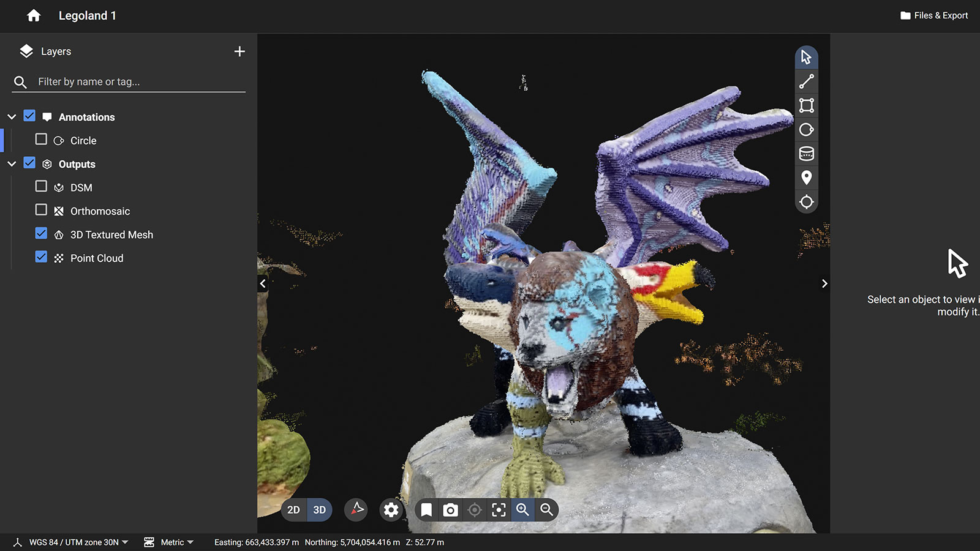Viewport: 980px width, 551px height.
Task: Uncheck the Point Cloud layer
Action: tap(41, 257)
